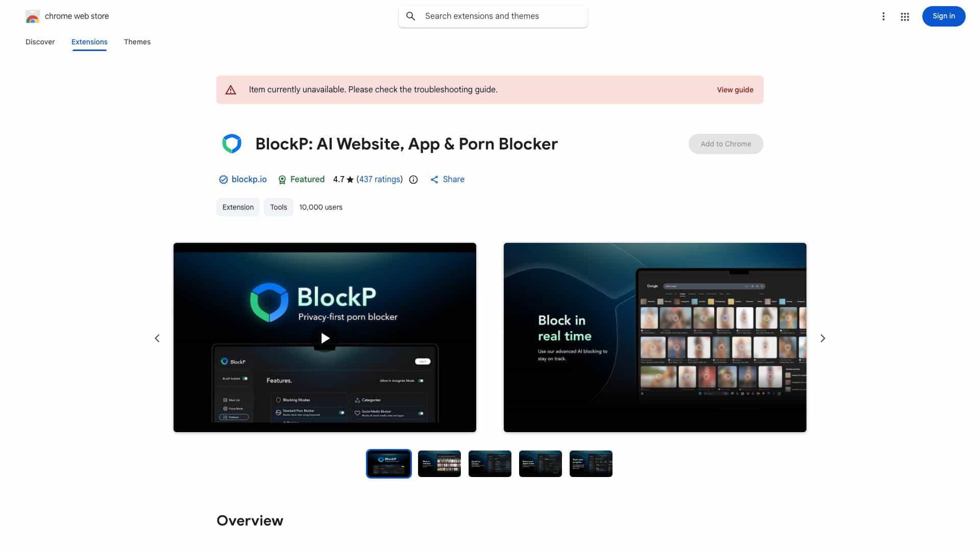Screen dimensions: 980x551
Task: Open the three-dot more options menu
Action: 883,16
